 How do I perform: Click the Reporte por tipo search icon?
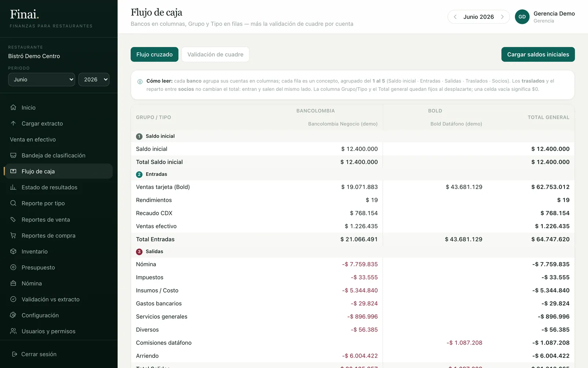click(x=13, y=203)
